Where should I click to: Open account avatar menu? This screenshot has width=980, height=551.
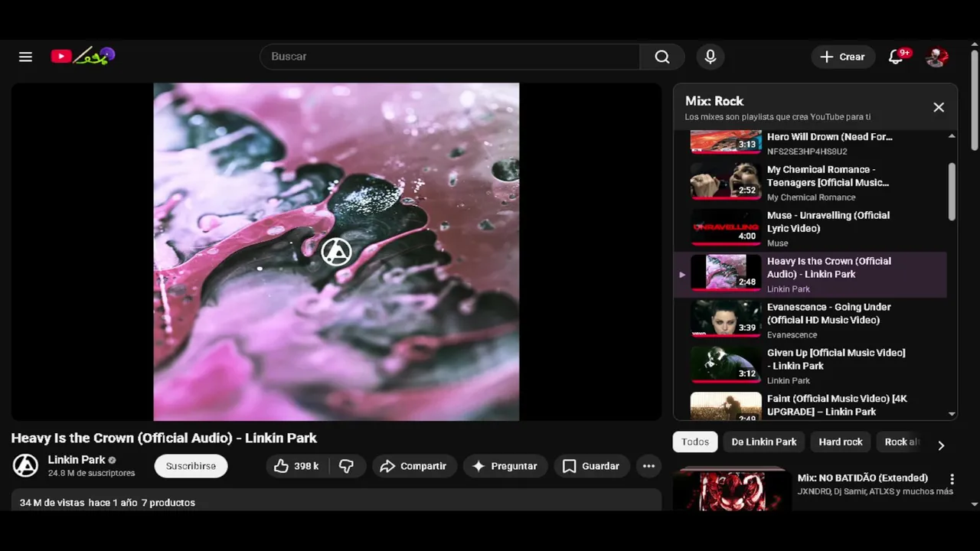point(937,57)
